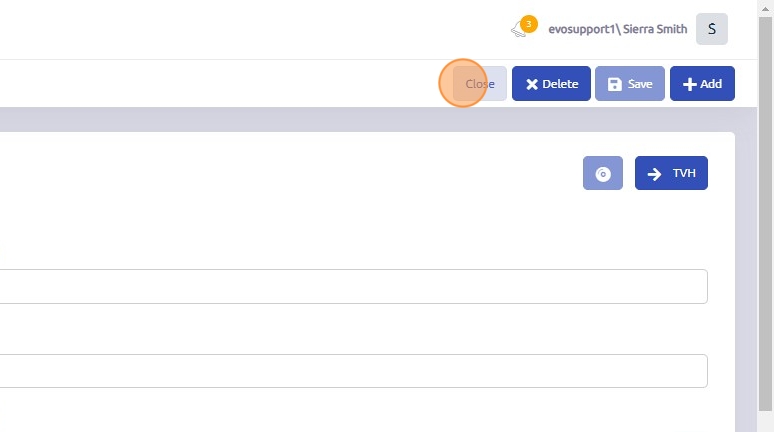Open the notifications bell icon
Viewport: 774px width, 432px height.
coord(518,30)
